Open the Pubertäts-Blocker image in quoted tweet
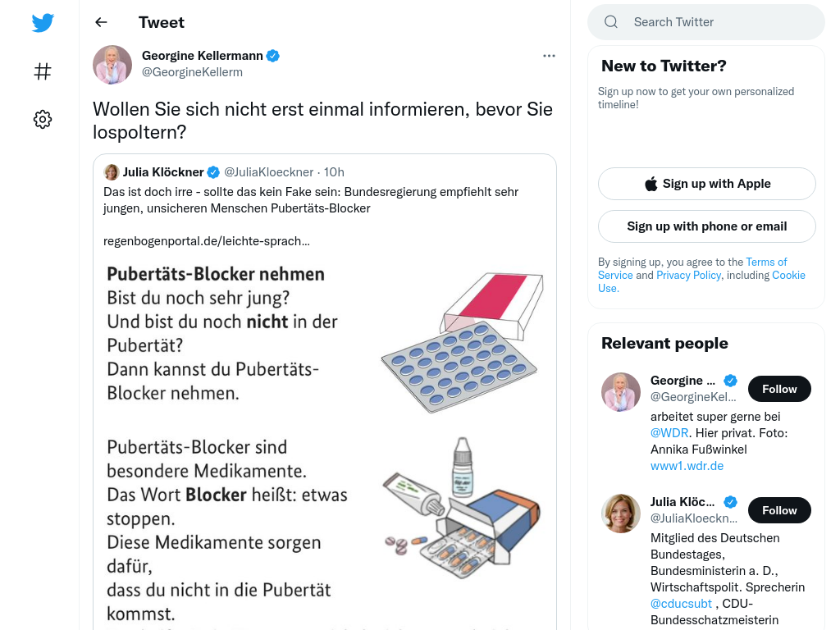Screen dimensions: 840x630 325,442
